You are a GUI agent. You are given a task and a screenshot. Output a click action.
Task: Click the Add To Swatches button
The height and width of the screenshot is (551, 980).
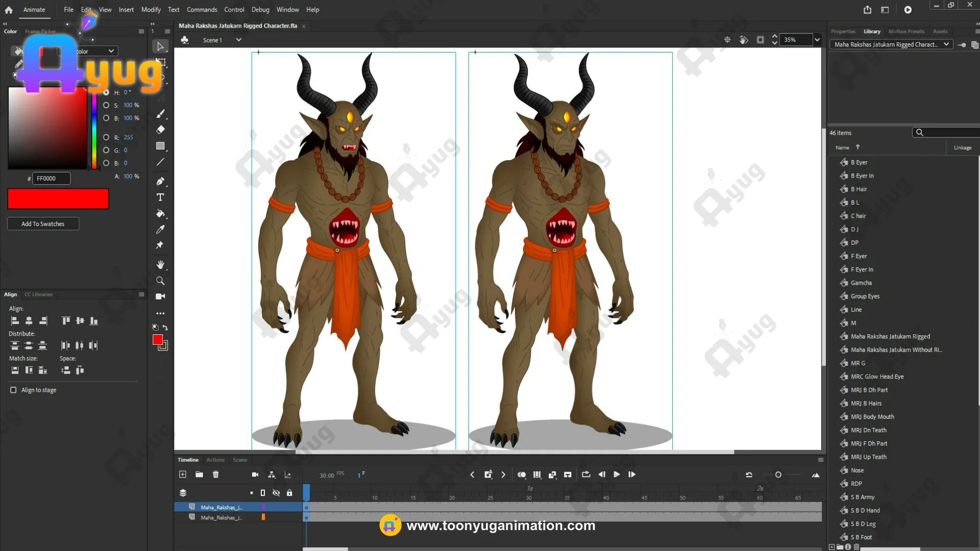tap(43, 224)
